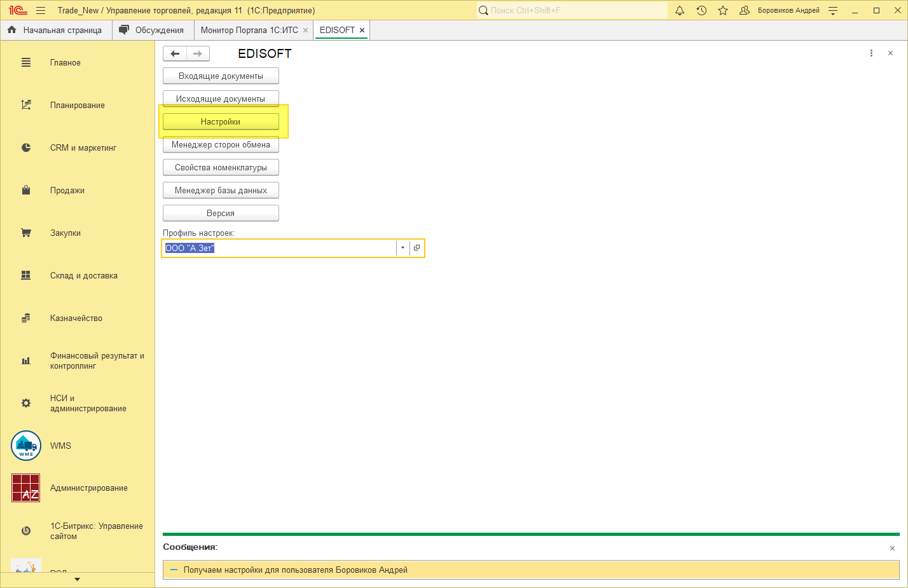Open the Закупки shopping cart icon
The image size is (908, 588).
(26, 233)
